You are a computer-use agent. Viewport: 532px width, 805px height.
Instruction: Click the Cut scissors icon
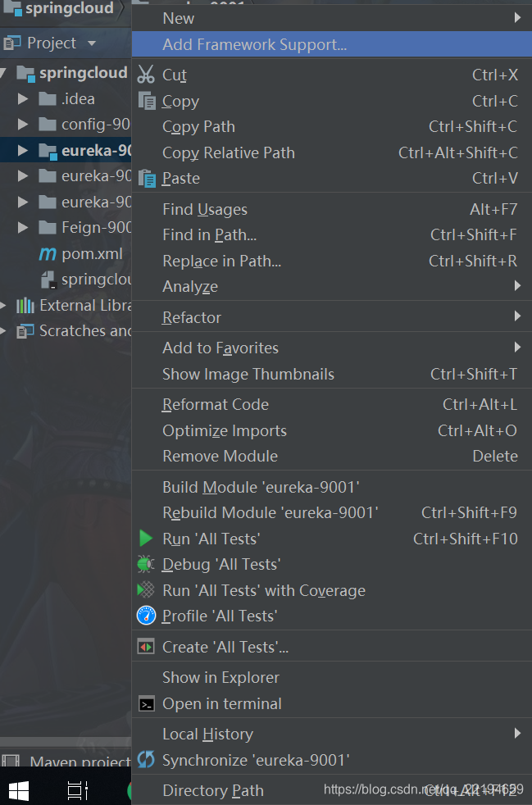click(146, 75)
